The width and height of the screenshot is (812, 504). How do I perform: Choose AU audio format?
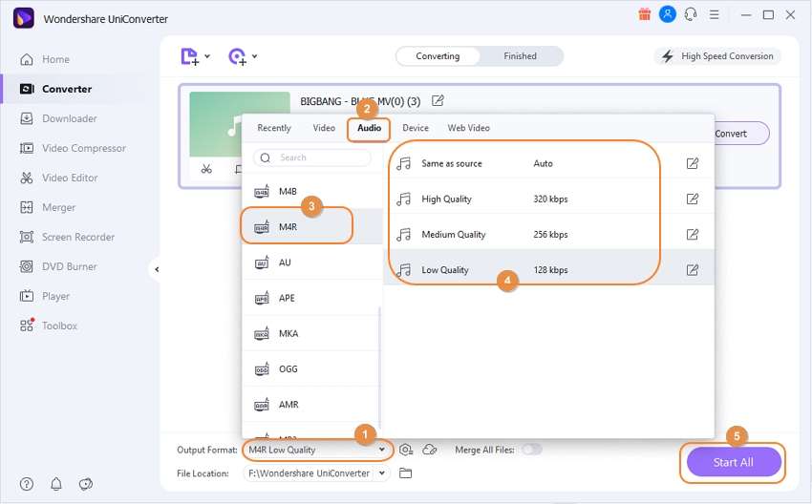point(311,262)
